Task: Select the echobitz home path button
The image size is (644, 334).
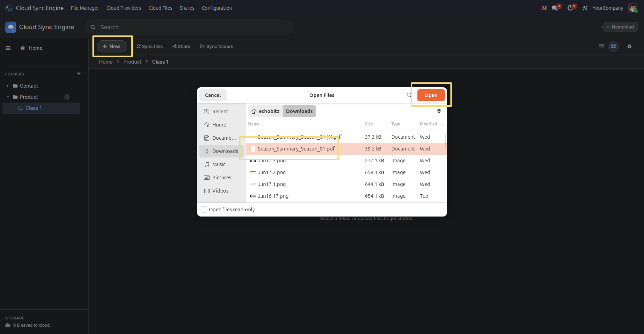Action: (x=266, y=111)
